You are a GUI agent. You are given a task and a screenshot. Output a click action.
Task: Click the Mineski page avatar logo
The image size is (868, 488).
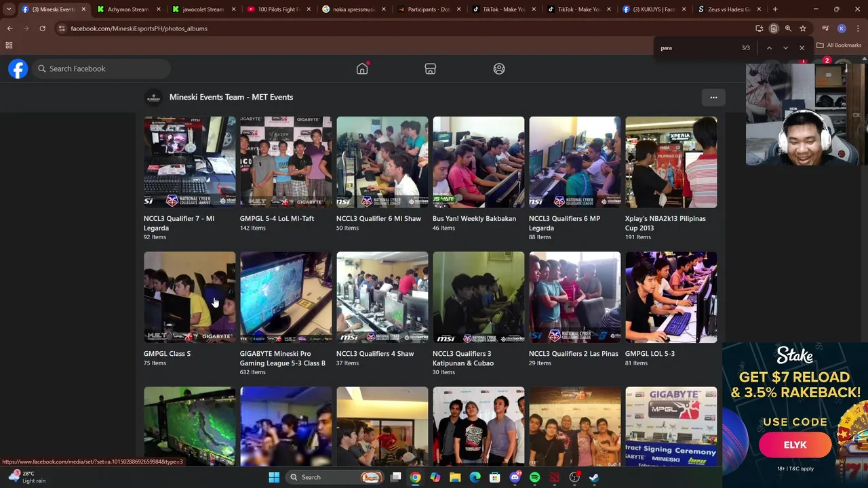pos(154,98)
